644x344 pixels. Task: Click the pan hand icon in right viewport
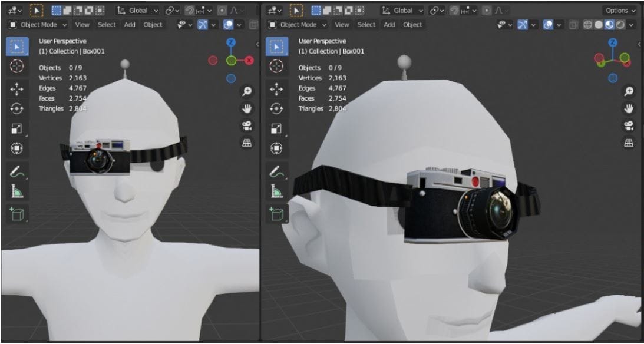click(x=629, y=108)
